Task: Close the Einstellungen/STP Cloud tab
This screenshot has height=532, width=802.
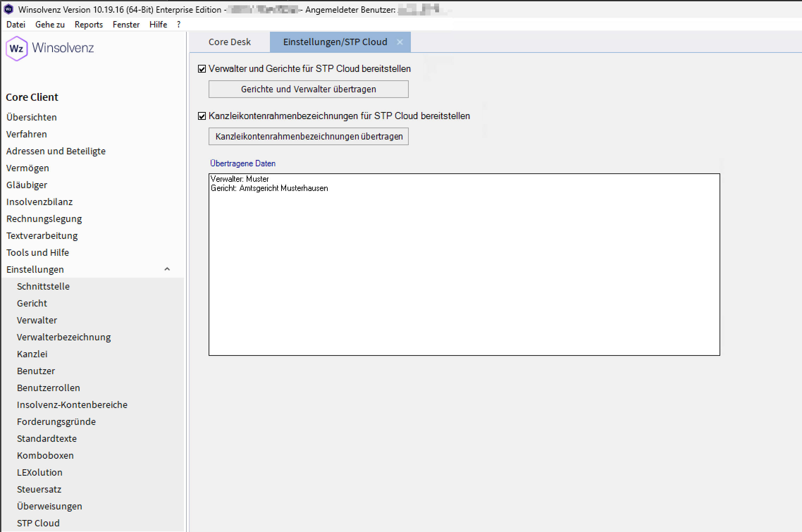Action: pyautogui.click(x=400, y=42)
